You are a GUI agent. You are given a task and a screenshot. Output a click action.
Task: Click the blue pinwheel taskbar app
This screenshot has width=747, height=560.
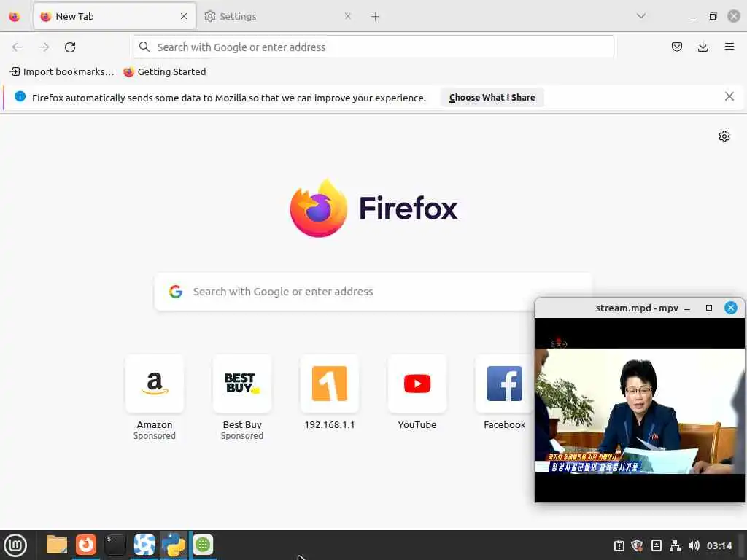pyautogui.click(x=144, y=545)
